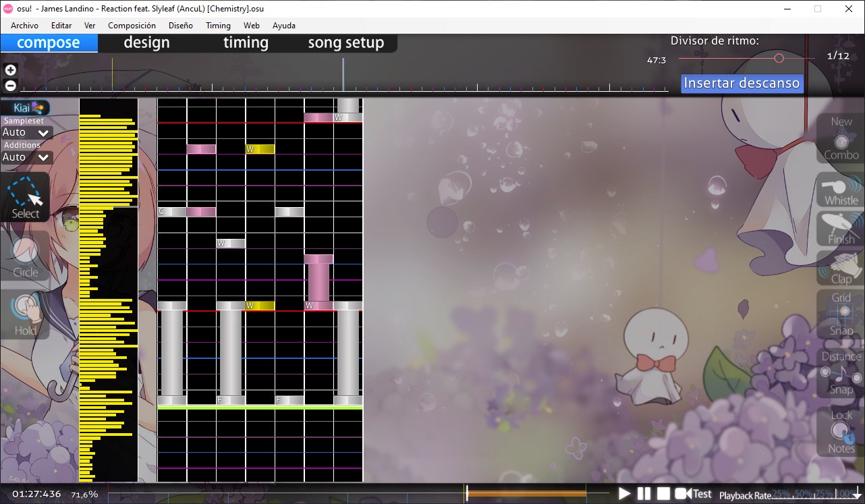Open the Ver menu
This screenshot has height=504, width=865.
[x=90, y=25]
